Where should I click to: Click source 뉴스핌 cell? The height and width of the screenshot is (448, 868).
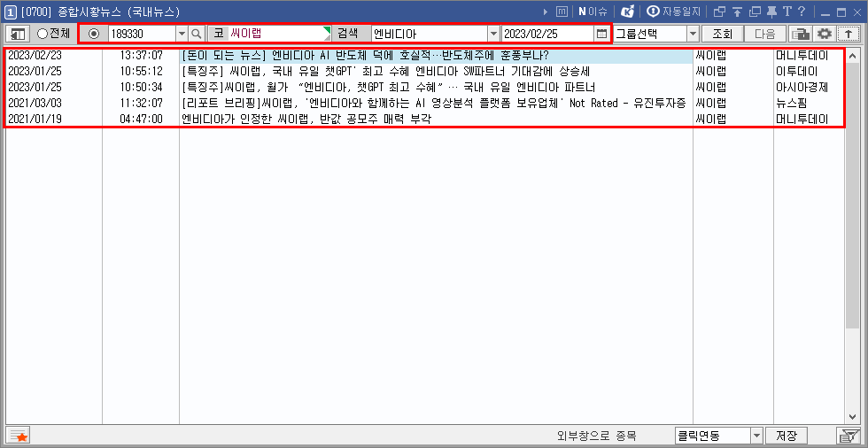(792, 103)
